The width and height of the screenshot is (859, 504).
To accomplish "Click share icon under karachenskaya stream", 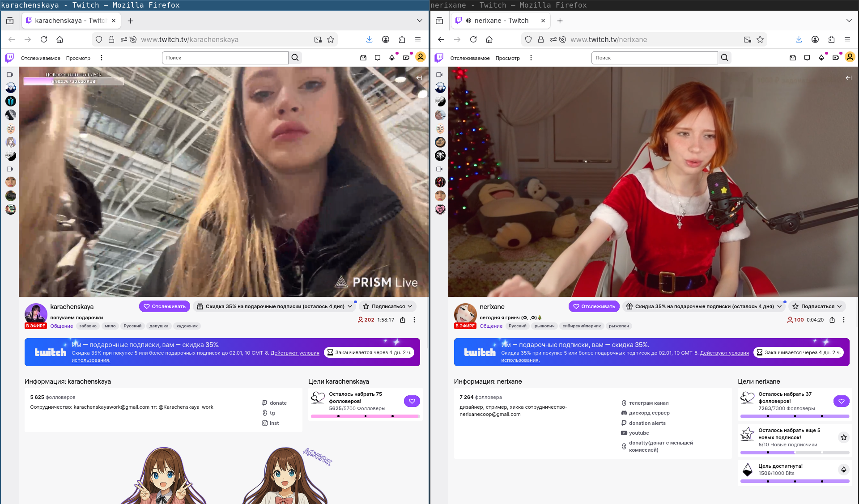I will pyautogui.click(x=403, y=320).
